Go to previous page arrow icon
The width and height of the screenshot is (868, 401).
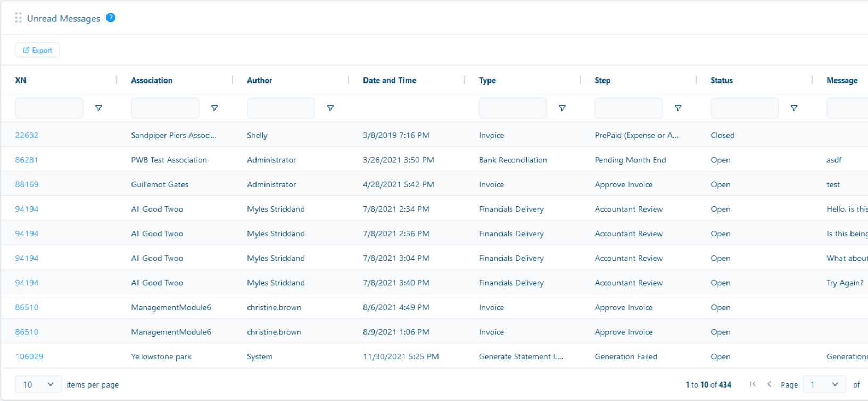[x=769, y=384]
